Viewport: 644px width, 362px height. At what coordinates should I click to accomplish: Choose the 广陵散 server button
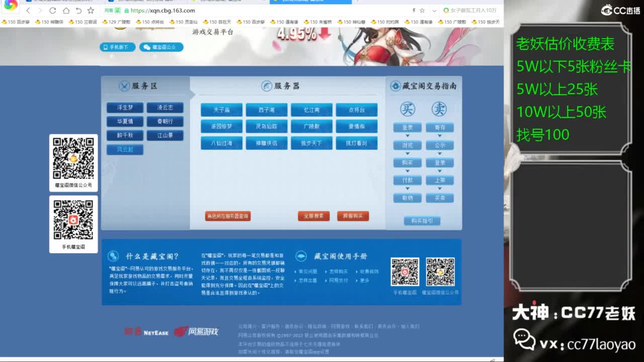pos(311,126)
